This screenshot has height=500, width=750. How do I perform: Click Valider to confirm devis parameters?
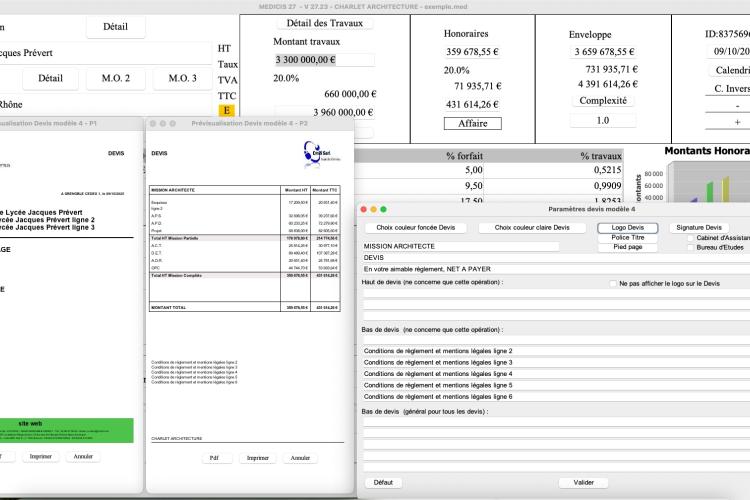coord(584,483)
